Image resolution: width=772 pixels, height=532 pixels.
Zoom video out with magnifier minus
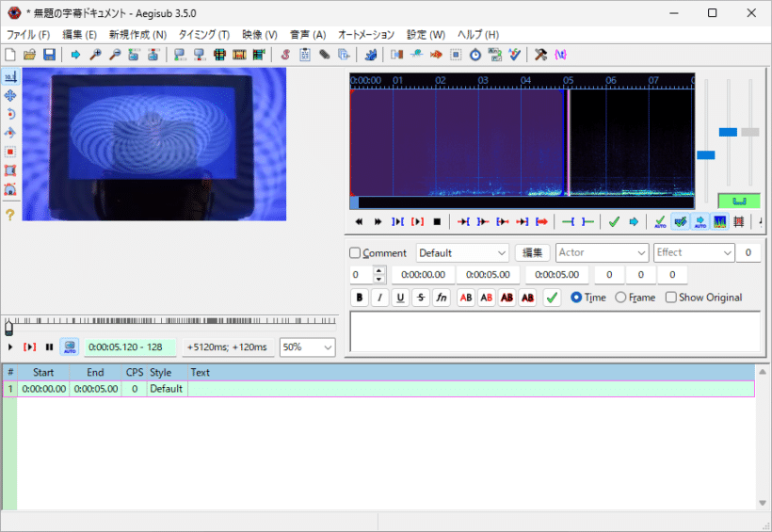pos(115,55)
